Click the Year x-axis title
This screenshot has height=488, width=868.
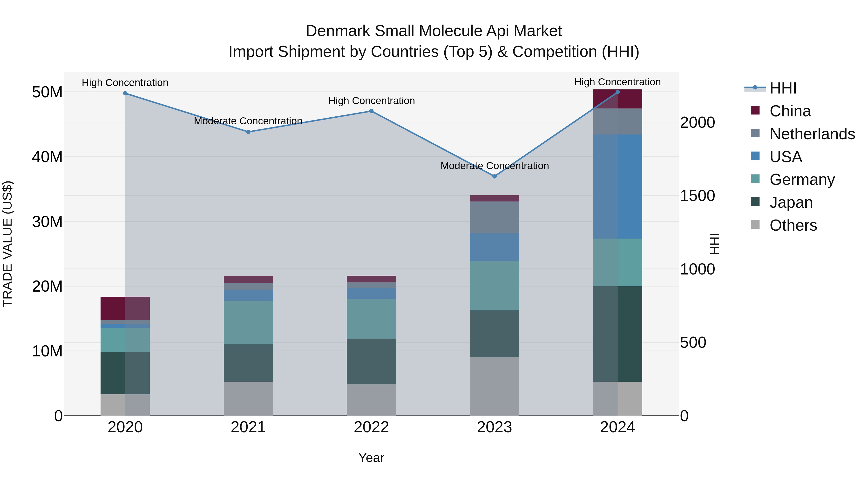point(371,458)
